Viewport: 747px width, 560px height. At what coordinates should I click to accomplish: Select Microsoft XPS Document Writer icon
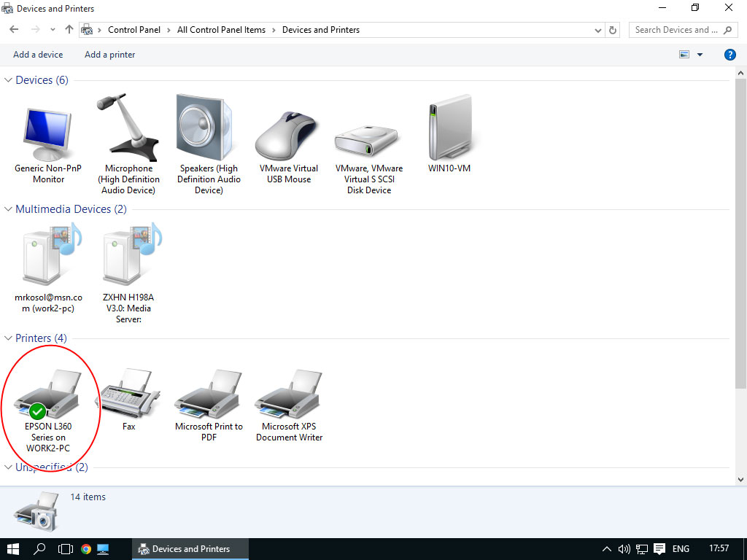coord(289,397)
